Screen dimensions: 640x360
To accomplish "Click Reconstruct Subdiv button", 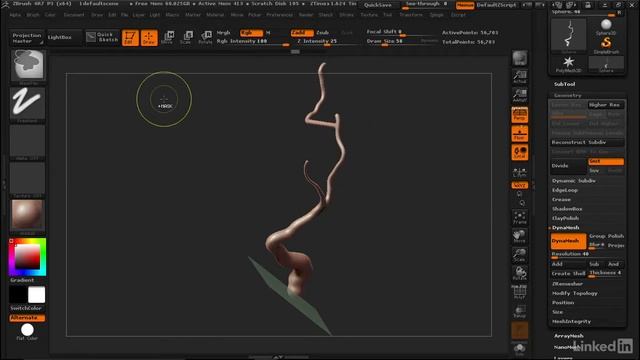I will (x=587, y=142).
